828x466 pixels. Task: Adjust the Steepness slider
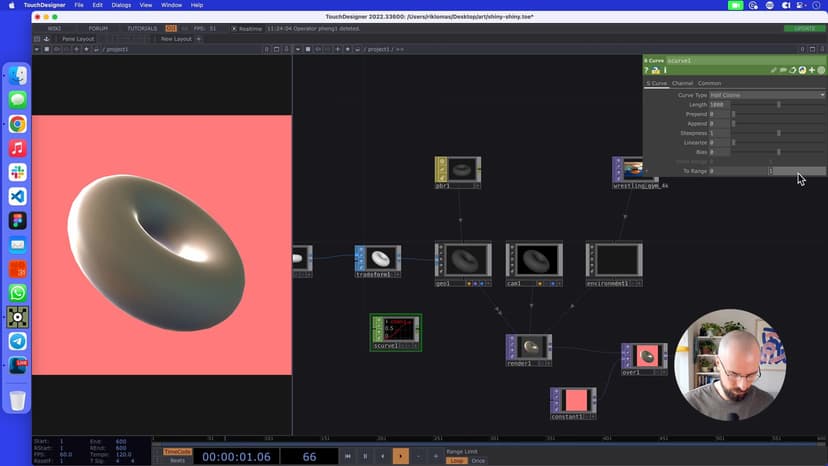click(778, 133)
